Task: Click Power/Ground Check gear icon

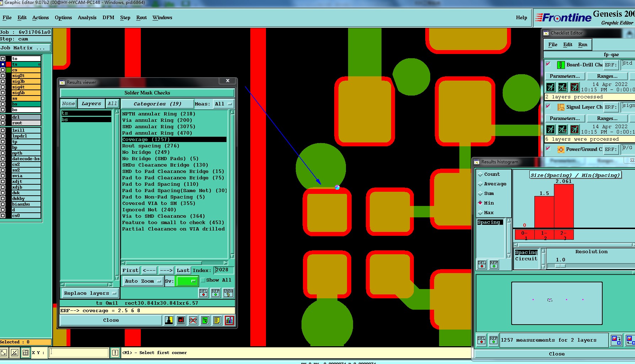Action: pos(561,149)
